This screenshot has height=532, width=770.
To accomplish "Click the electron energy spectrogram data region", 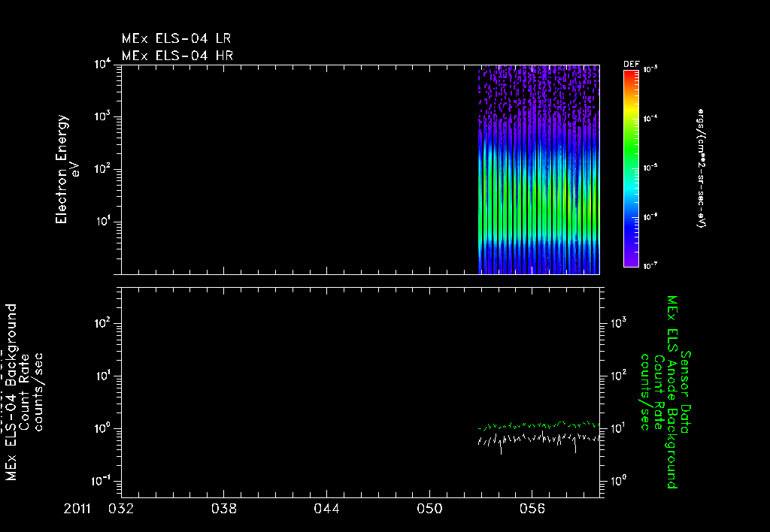I will [538, 169].
